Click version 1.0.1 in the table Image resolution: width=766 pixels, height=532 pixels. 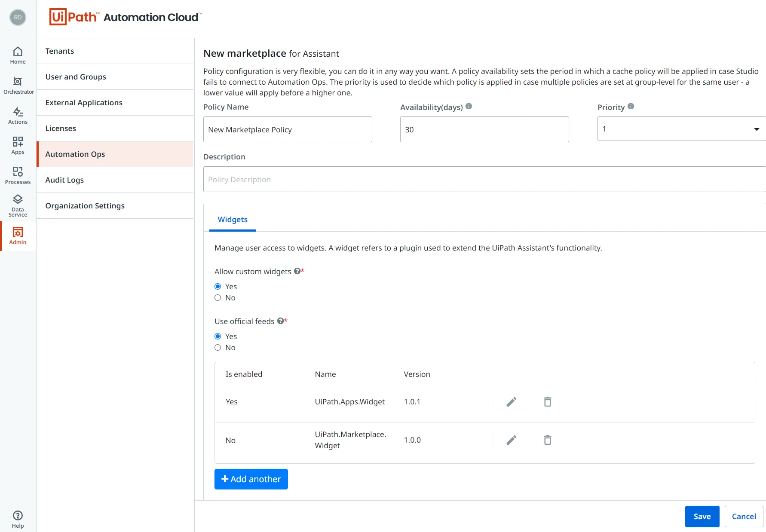tap(412, 402)
